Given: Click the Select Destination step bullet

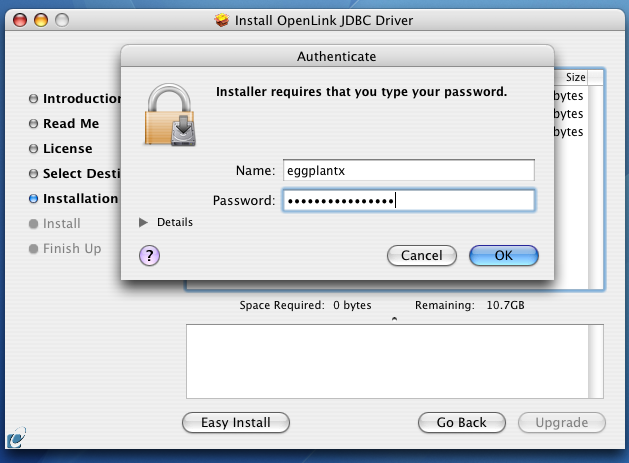Looking at the screenshot, I should coord(34,174).
